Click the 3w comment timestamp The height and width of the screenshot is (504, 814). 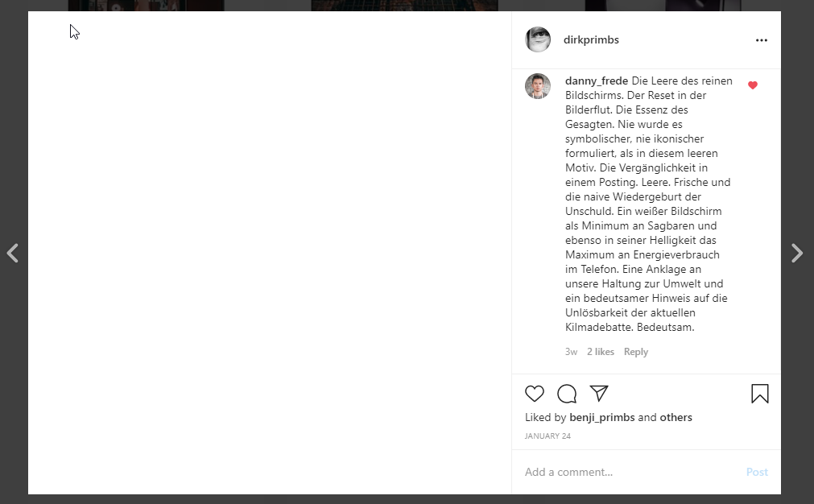[x=571, y=352]
